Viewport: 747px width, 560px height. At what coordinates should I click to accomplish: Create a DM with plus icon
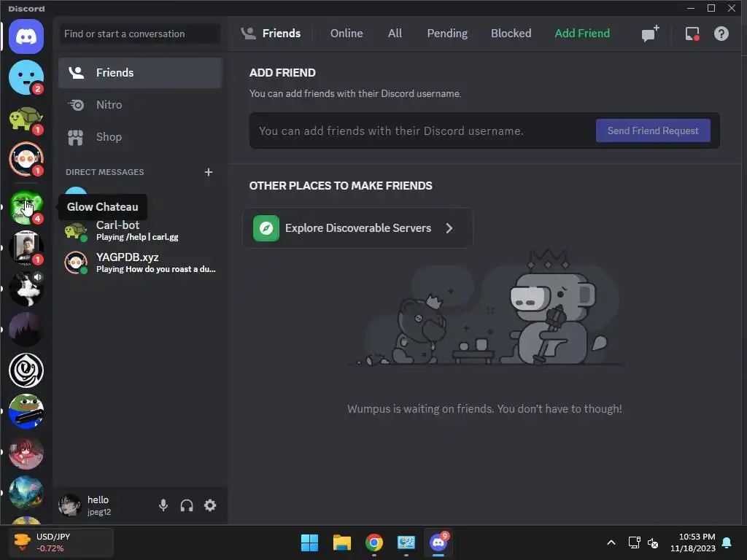coord(209,172)
